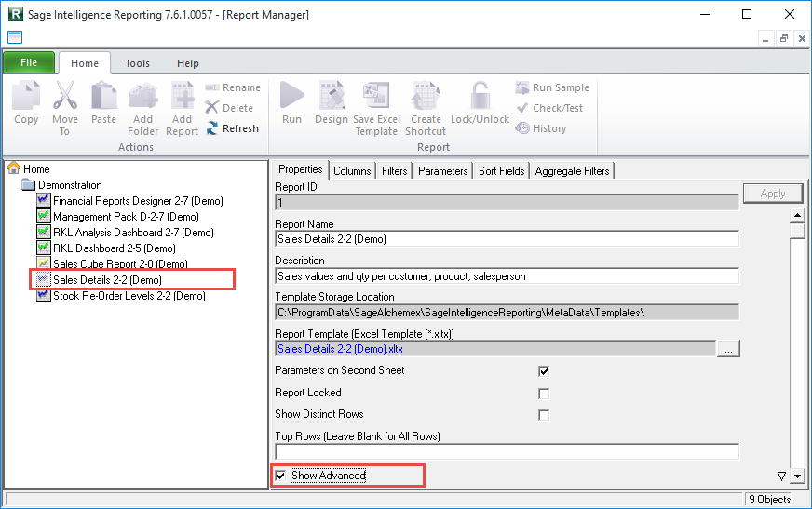Select the Demonstration folder in tree
This screenshot has height=509, width=812.
coord(70,185)
